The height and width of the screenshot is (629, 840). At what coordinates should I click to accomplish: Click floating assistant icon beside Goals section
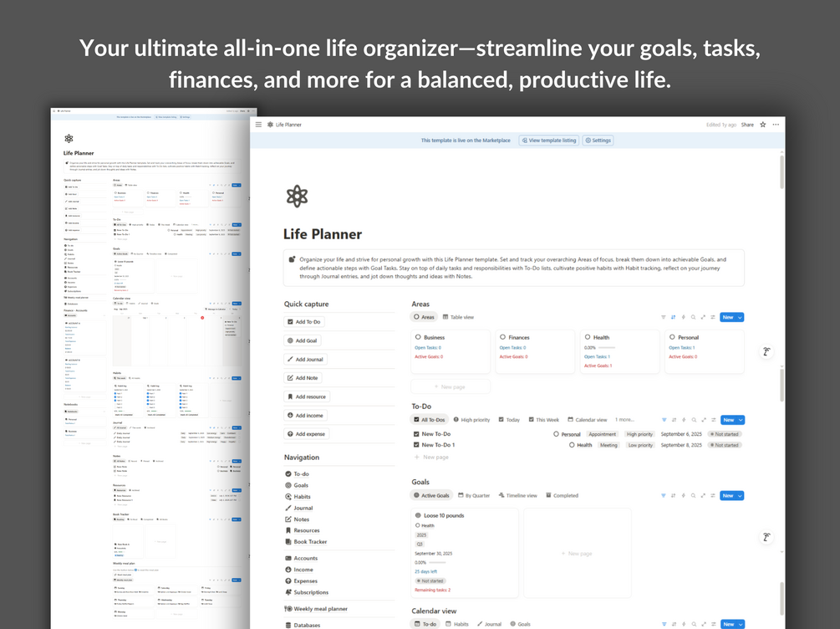tap(766, 537)
